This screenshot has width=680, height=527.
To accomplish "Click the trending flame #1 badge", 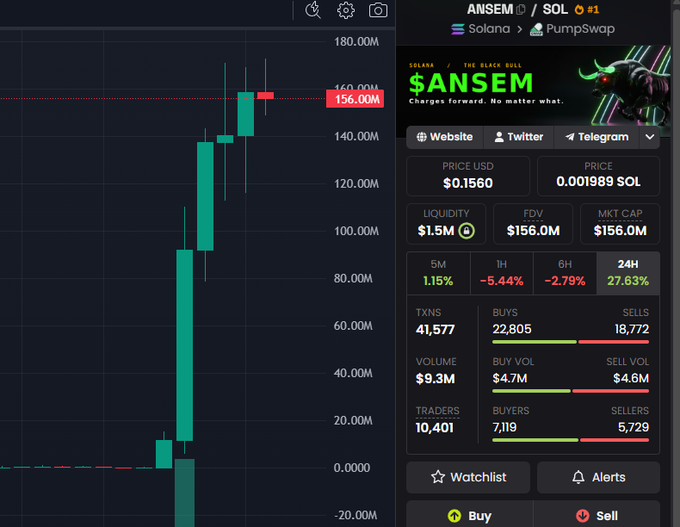I will pyautogui.click(x=586, y=10).
